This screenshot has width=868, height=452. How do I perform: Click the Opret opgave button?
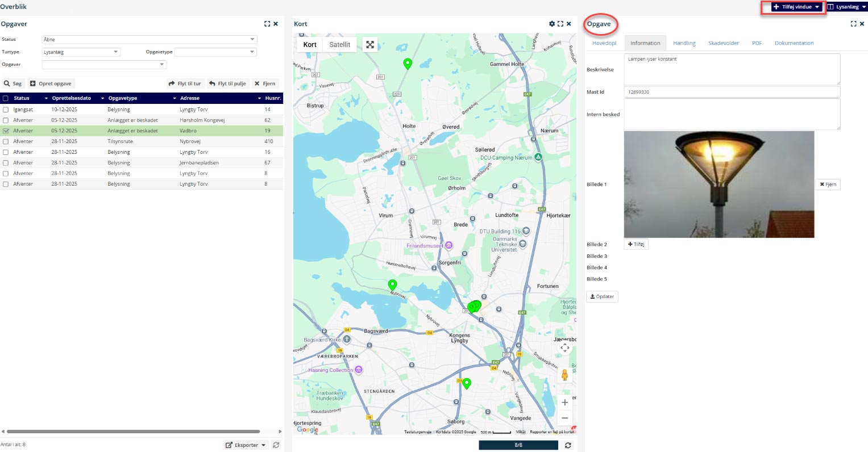tap(51, 83)
